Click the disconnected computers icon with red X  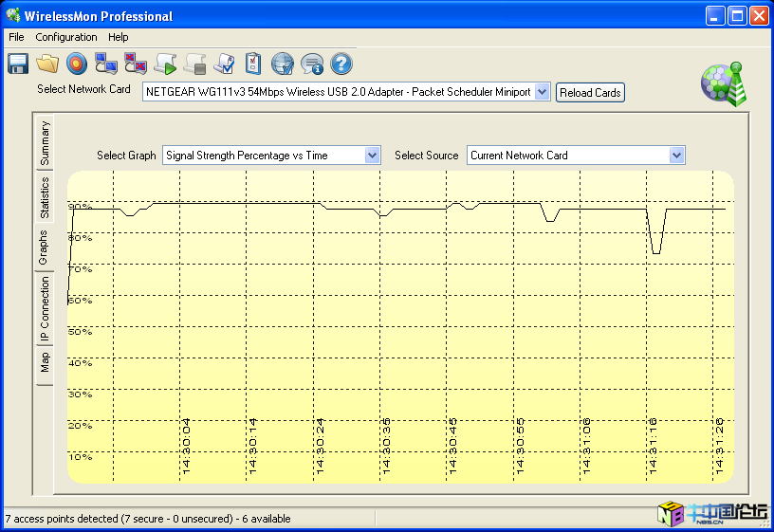tap(136, 64)
